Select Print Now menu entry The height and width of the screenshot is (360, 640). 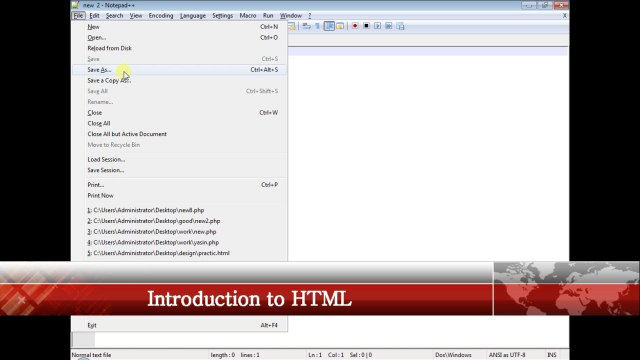[x=180, y=196]
